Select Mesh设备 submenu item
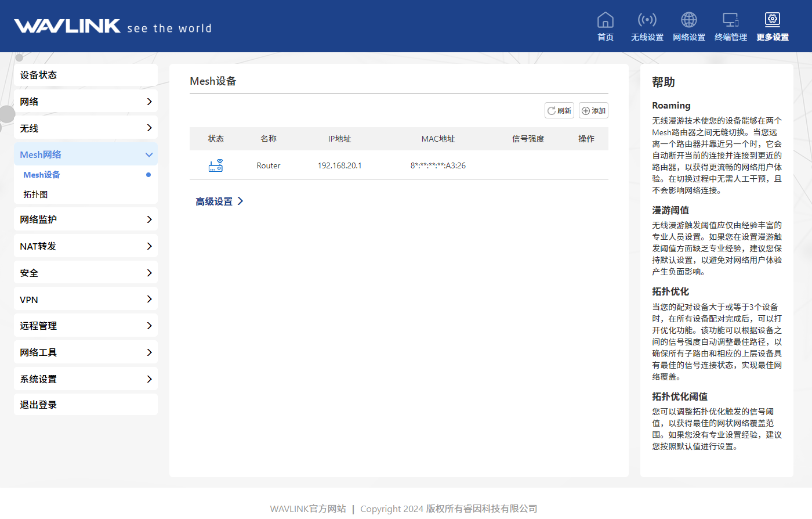 pyautogui.click(x=42, y=175)
